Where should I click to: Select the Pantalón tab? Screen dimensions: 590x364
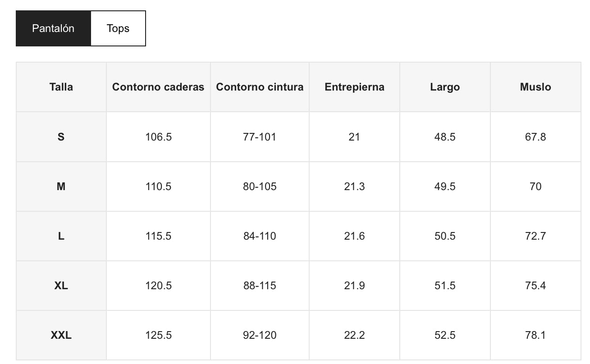pos(53,28)
